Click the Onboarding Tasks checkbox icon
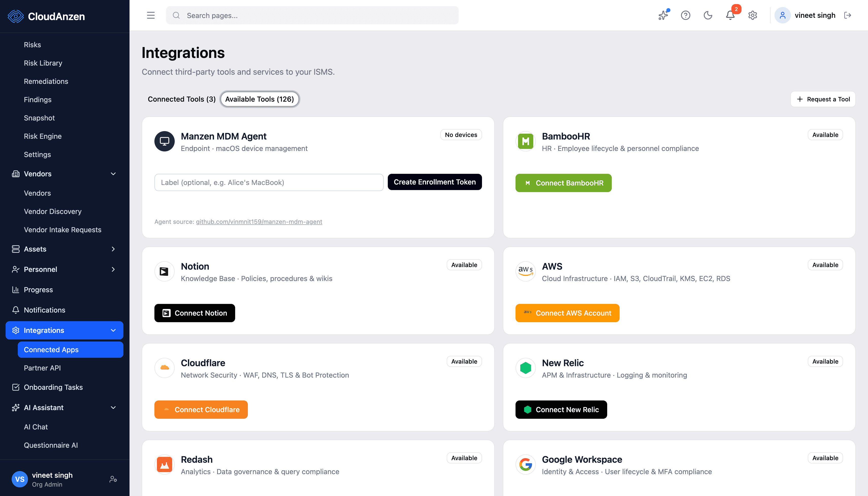 tap(16, 387)
